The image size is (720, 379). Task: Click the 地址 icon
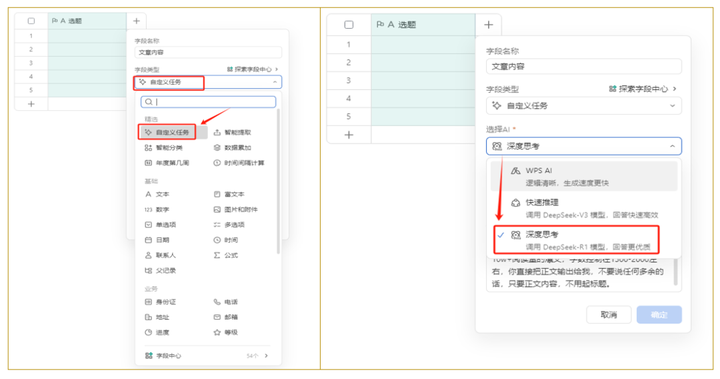148,317
